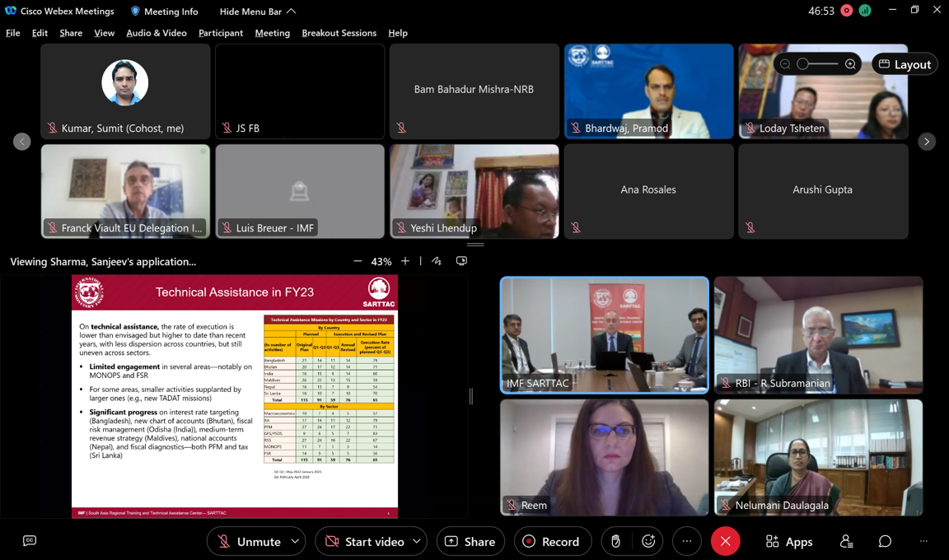Open the Layout options button
Image resolution: width=949 pixels, height=560 pixels.
pos(905,64)
